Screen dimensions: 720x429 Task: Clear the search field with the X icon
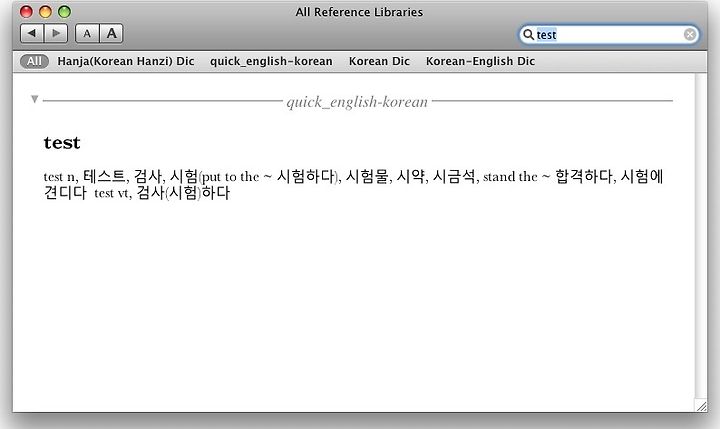click(689, 34)
